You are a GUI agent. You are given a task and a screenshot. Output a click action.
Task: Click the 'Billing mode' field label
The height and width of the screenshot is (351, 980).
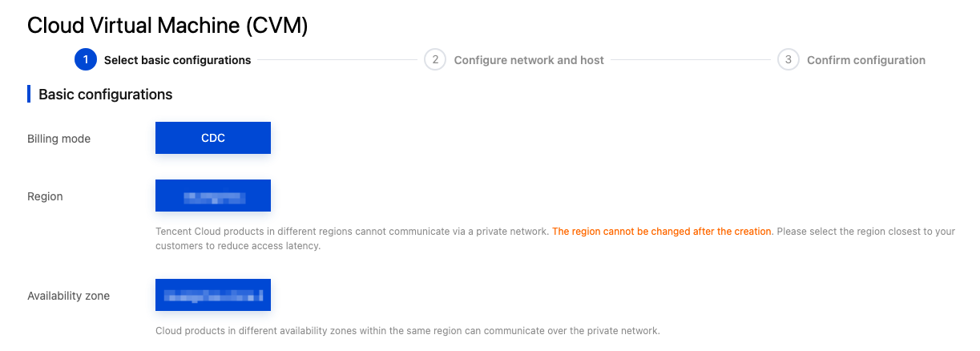click(x=58, y=139)
